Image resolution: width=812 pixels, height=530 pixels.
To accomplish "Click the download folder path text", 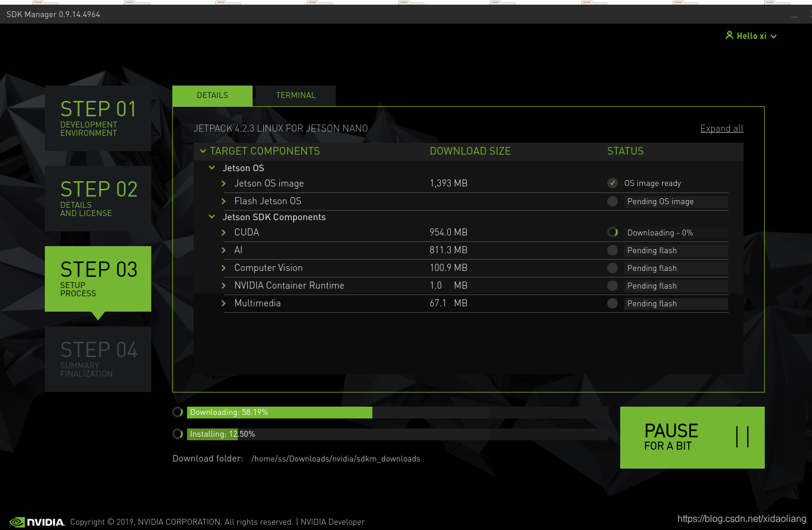I will click(x=336, y=459).
